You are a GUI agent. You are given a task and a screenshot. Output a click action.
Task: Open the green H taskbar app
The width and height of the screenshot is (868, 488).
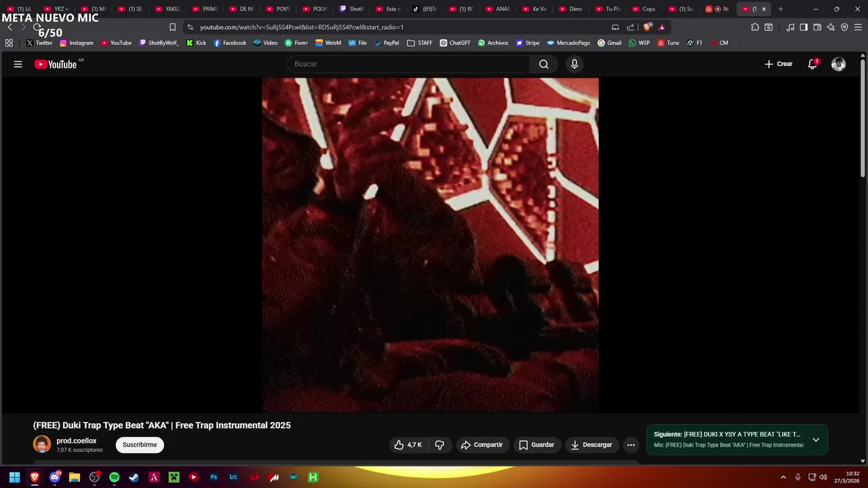[313, 477]
